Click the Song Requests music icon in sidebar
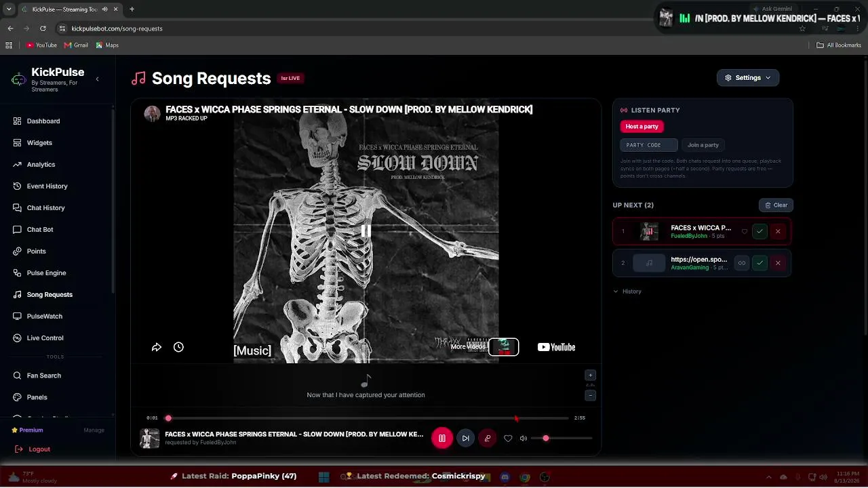Screen dimensions: 868x488 tap(18, 295)
